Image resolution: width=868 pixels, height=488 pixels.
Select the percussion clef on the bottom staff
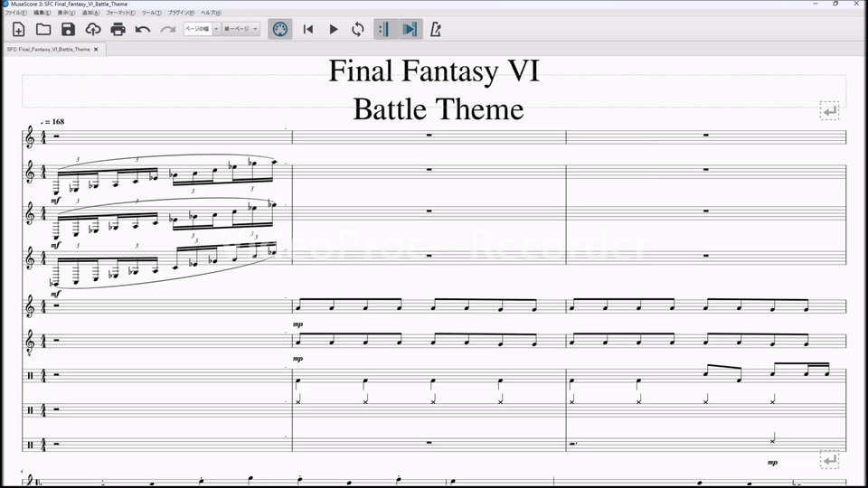coord(30,445)
